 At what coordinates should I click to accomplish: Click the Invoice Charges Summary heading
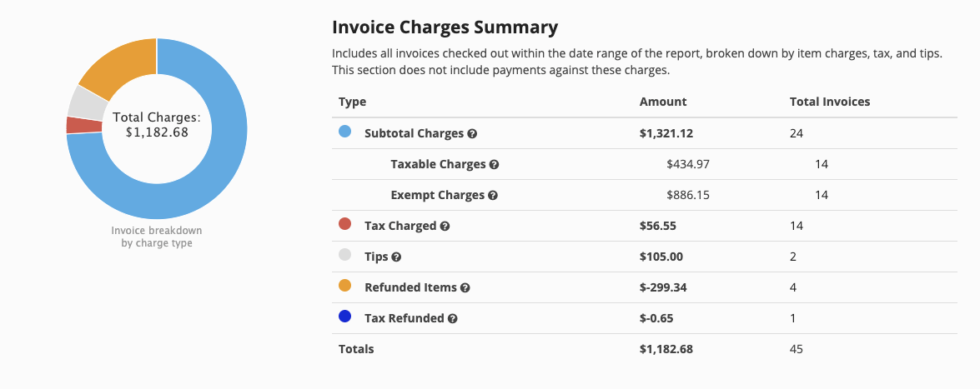445,27
